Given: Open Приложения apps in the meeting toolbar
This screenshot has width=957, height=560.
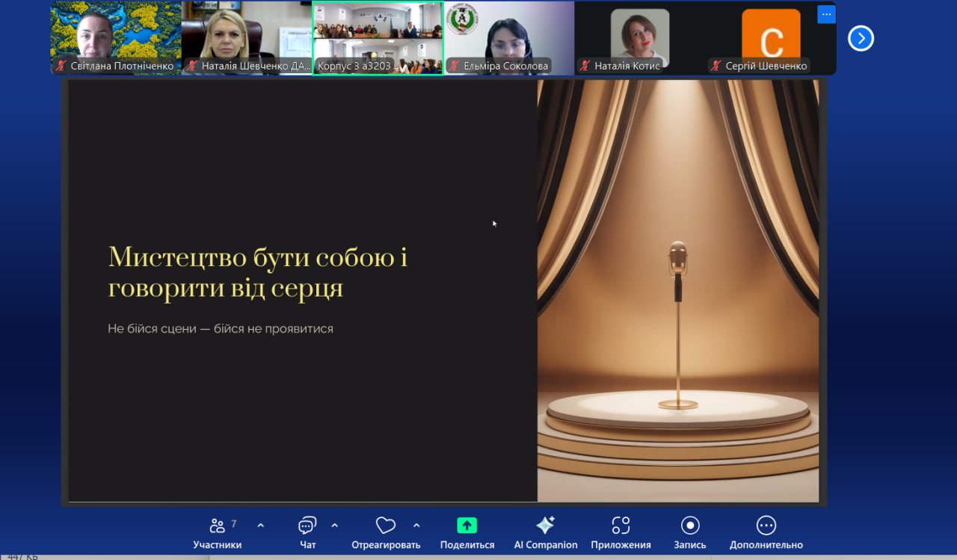Looking at the screenshot, I should (x=621, y=533).
